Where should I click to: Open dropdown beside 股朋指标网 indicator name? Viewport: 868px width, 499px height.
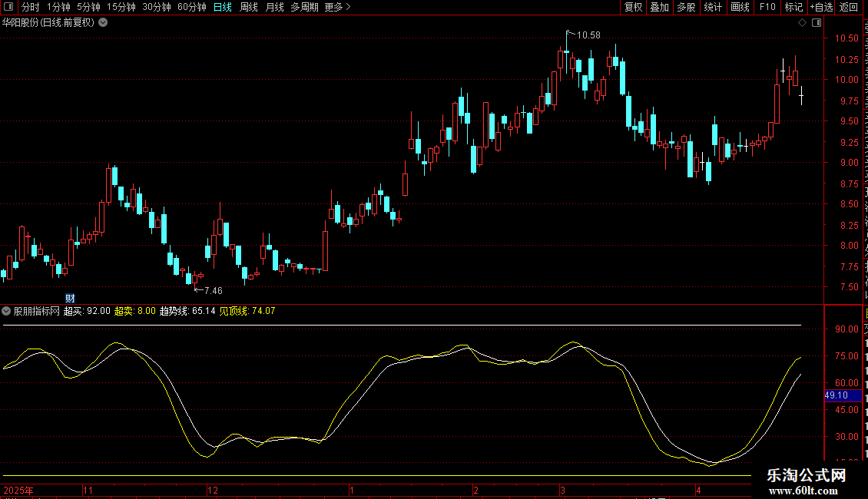click(6, 311)
